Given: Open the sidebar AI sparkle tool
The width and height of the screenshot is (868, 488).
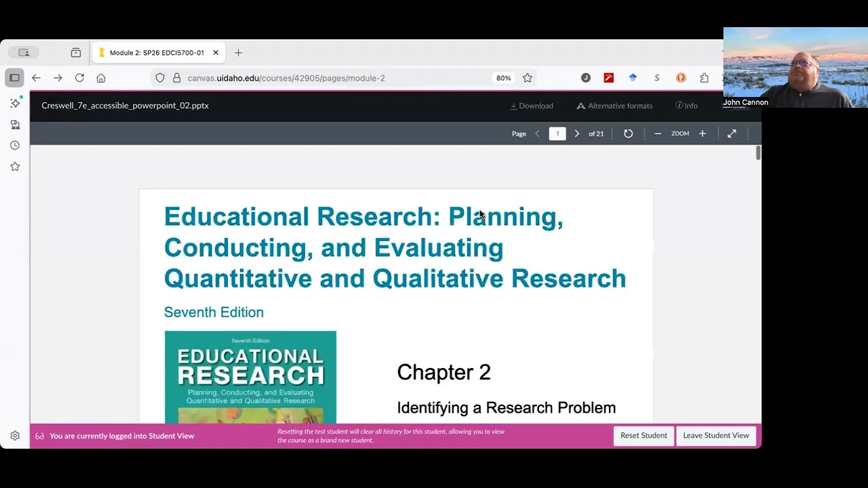Looking at the screenshot, I should 15,103.
